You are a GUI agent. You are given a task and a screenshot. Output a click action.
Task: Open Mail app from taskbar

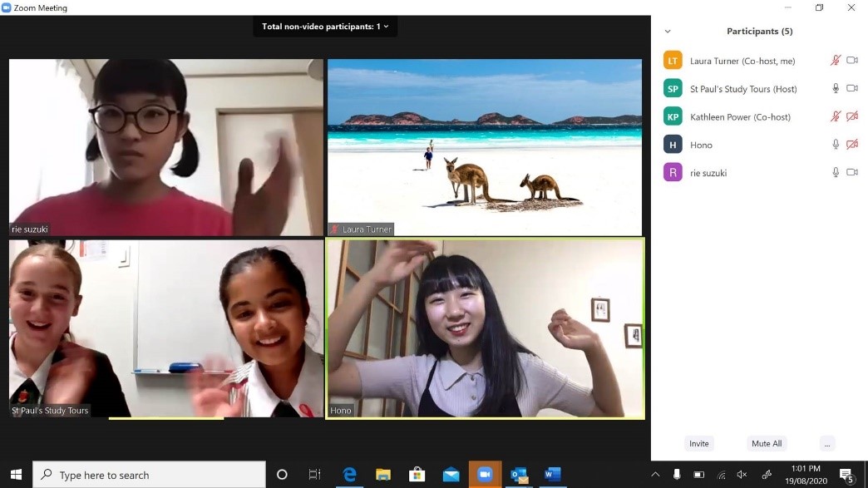pyautogui.click(x=451, y=475)
